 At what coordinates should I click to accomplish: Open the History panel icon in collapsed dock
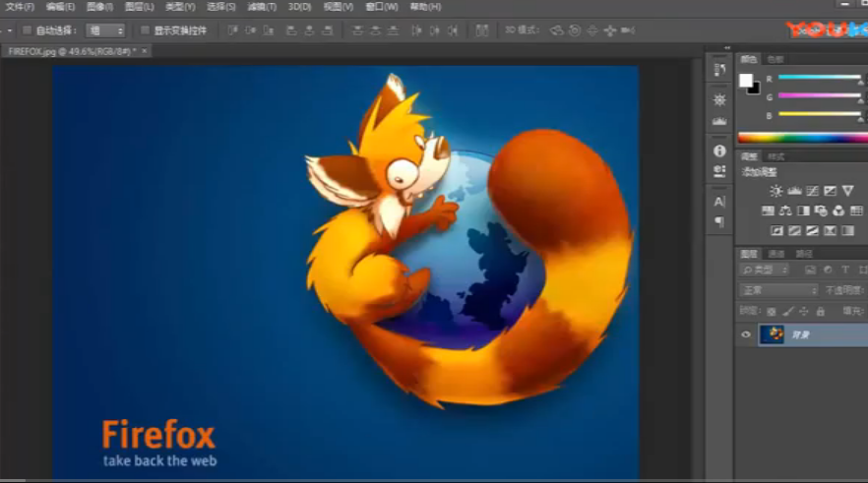coord(719,70)
